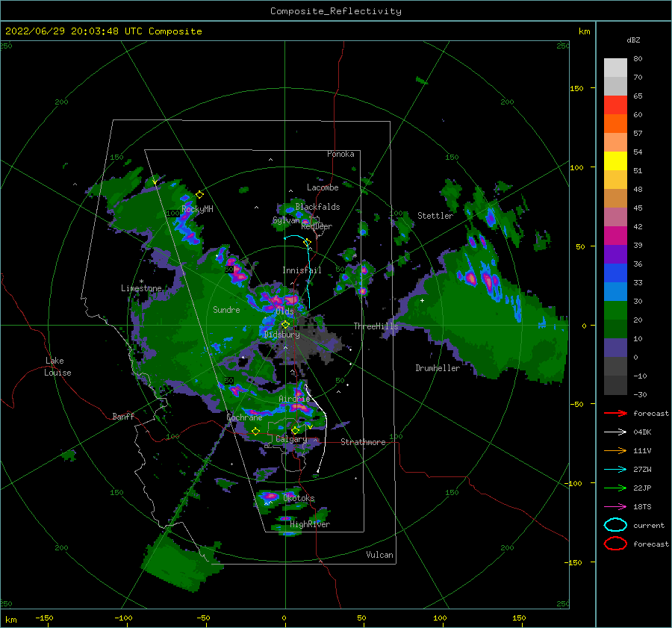This screenshot has height=628, width=672.
Task: Click the Blackfalds city label
Action: tap(317, 207)
